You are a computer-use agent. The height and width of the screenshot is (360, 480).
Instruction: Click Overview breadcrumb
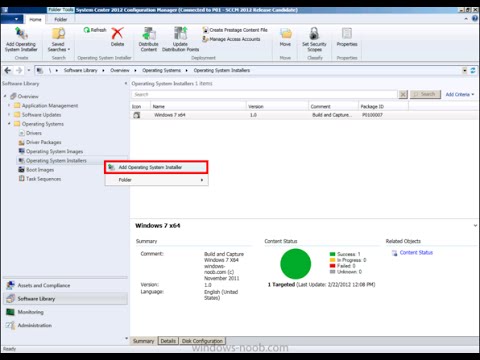point(120,70)
